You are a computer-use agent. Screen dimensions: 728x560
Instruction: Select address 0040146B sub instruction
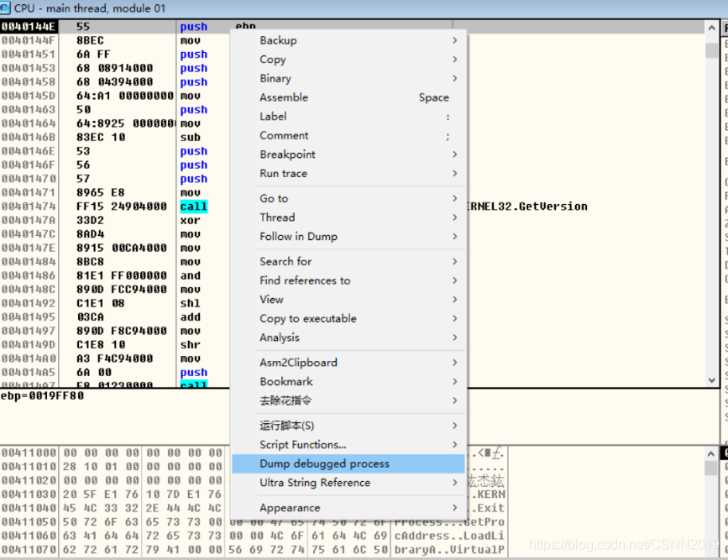coord(191,138)
